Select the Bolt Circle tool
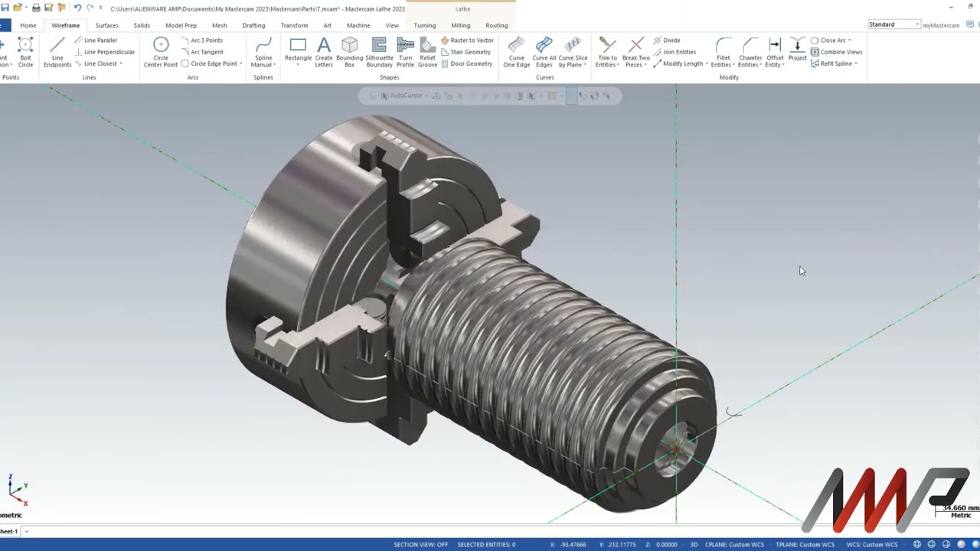 [25, 52]
